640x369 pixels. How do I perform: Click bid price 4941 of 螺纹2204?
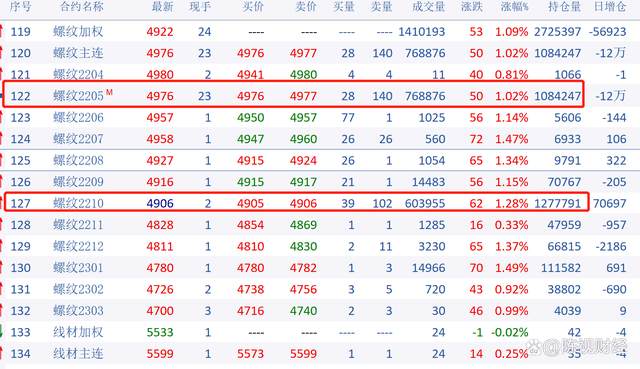251,75
